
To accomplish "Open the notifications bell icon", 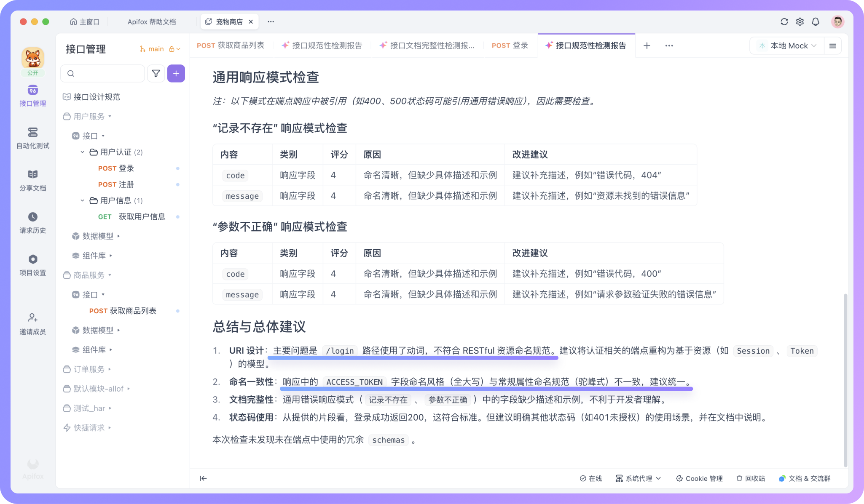I will point(816,22).
